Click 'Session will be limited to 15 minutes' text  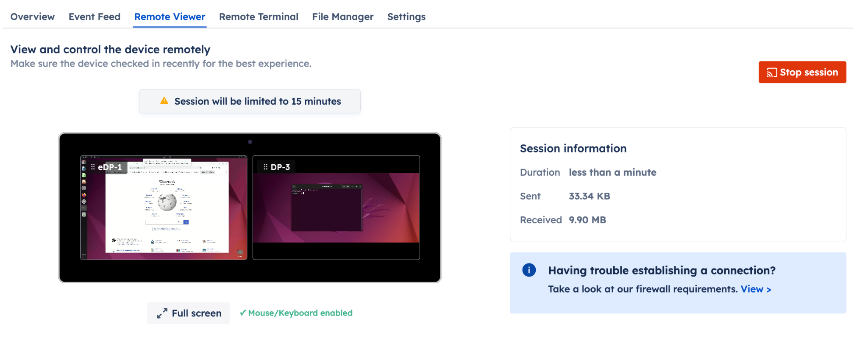pos(258,101)
